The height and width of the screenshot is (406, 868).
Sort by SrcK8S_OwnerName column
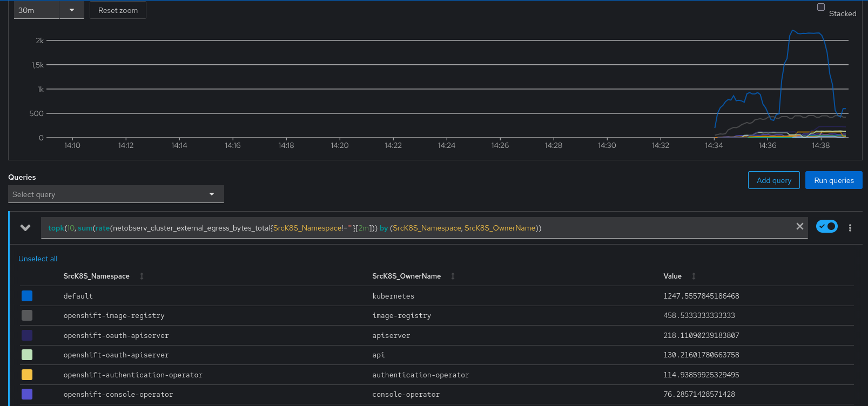click(453, 276)
